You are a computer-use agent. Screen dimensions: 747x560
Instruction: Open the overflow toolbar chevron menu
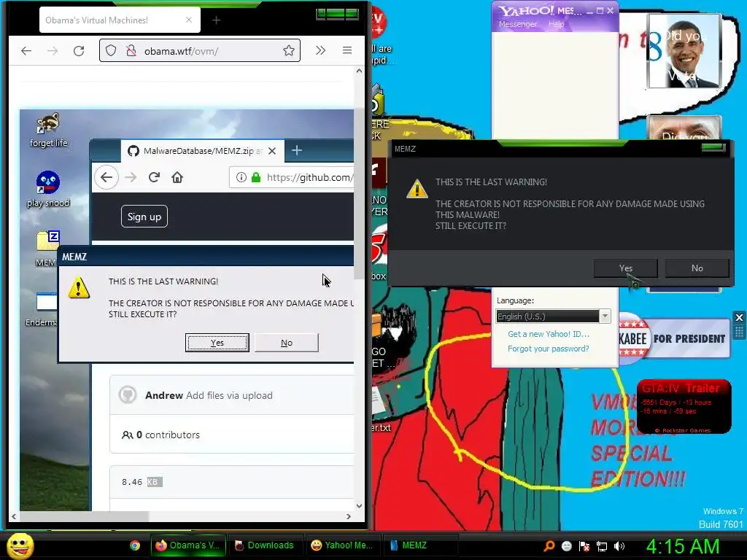321,50
